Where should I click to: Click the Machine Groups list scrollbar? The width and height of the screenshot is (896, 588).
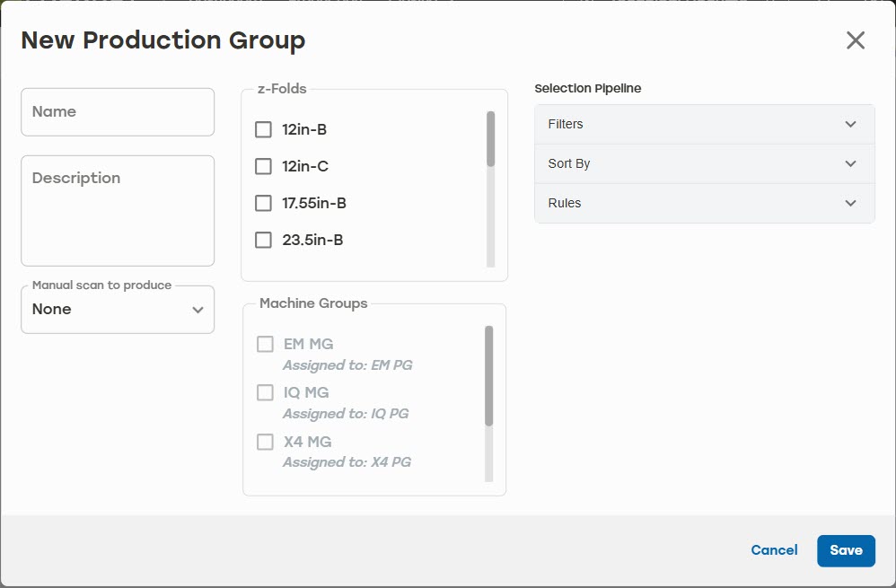click(x=488, y=375)
